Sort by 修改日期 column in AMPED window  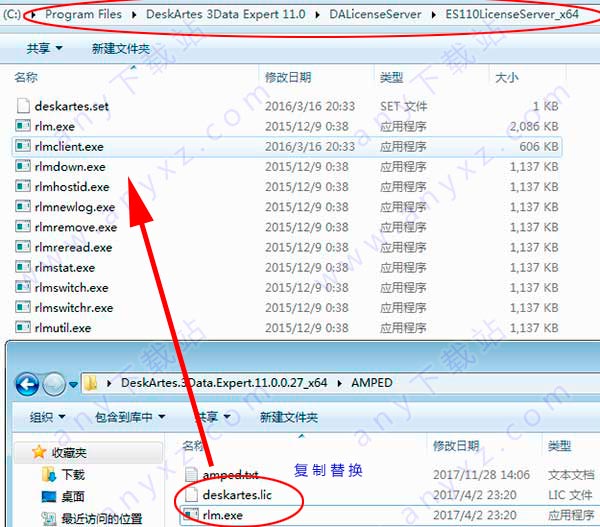(x=456, y=445)
